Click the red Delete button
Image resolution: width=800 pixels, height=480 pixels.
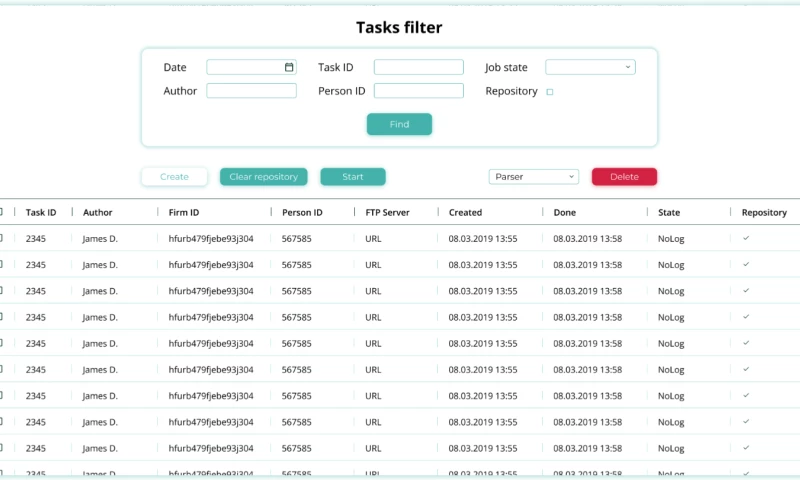click(624, 177)
